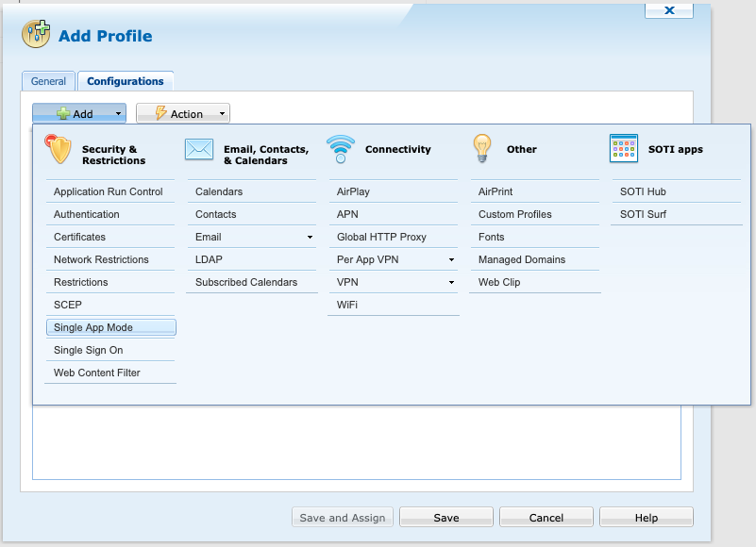Click the Security & Restrictions shield icon
Screen dimensions: 756x547
(59, 149)
